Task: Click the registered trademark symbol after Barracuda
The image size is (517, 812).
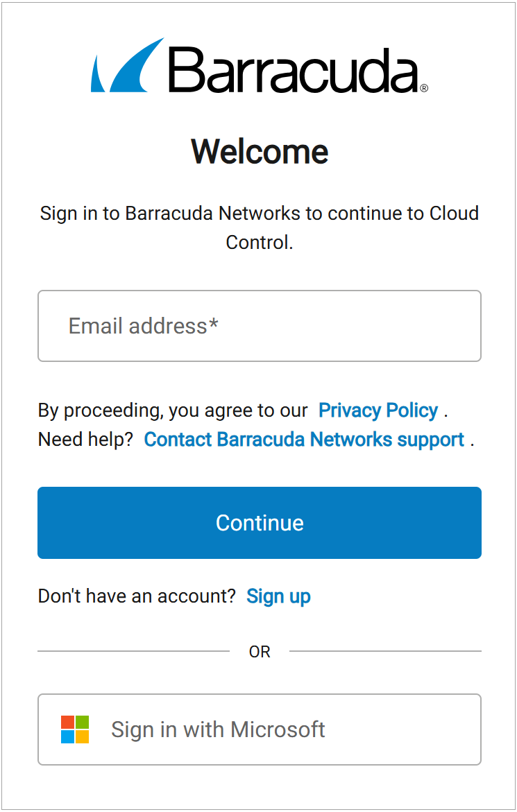Action: 424,88
